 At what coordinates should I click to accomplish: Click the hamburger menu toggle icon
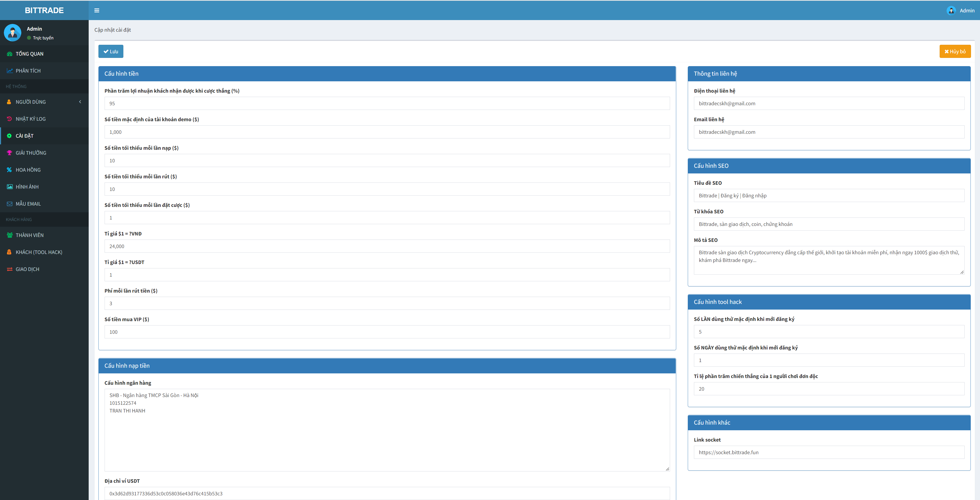click(97, 11)
